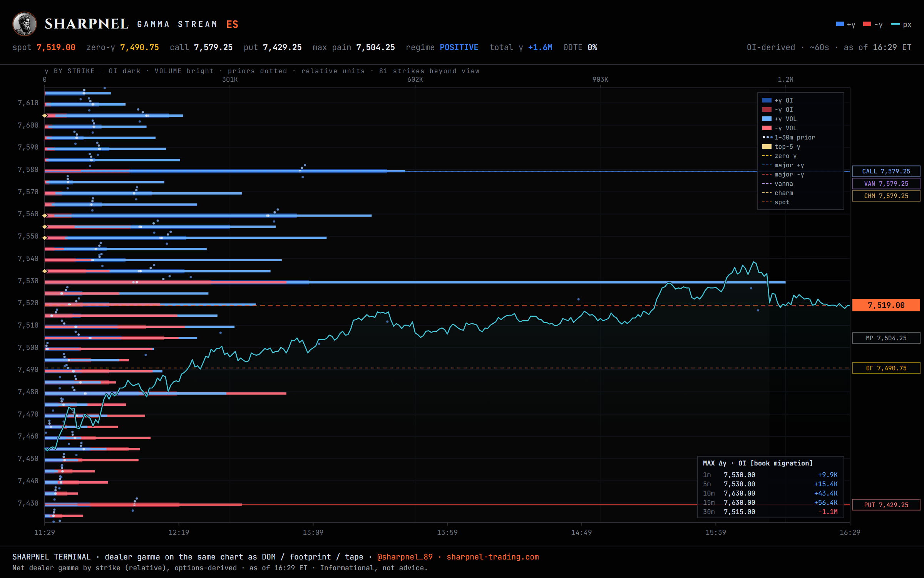Click the 0DTE 0% value
Image resolution: width=924 pixels, height=578 pixels.
pyautogui.click(x=593, y=47)
